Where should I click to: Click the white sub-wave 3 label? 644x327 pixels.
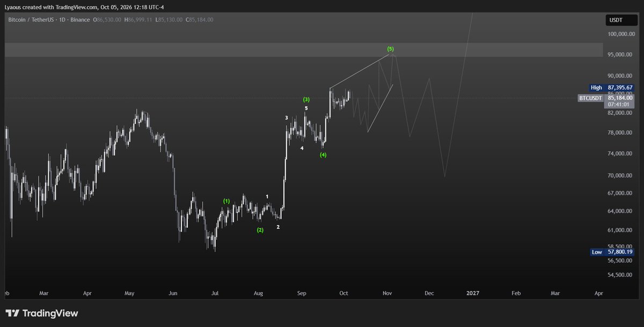287,117
